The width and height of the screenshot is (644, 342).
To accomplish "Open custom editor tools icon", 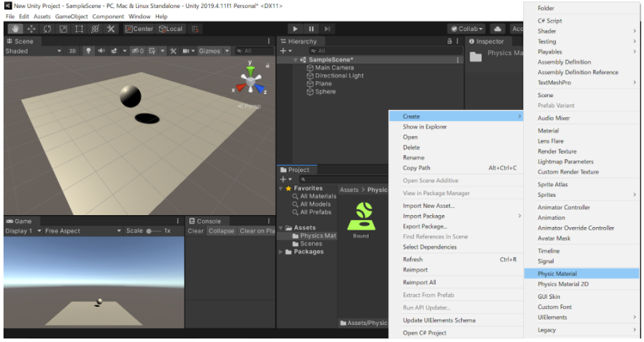I will 111,29.
